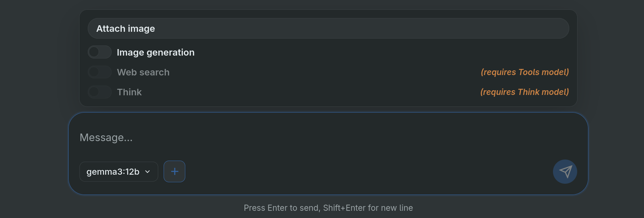
Task: Click the Image generation label text
Action: [x=155, y=52]
